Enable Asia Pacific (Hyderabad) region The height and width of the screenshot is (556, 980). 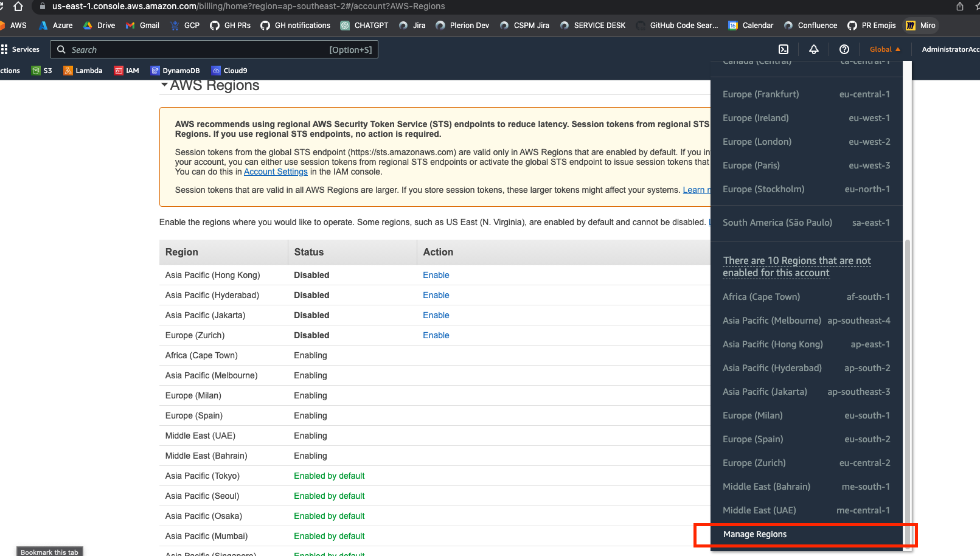436,295
